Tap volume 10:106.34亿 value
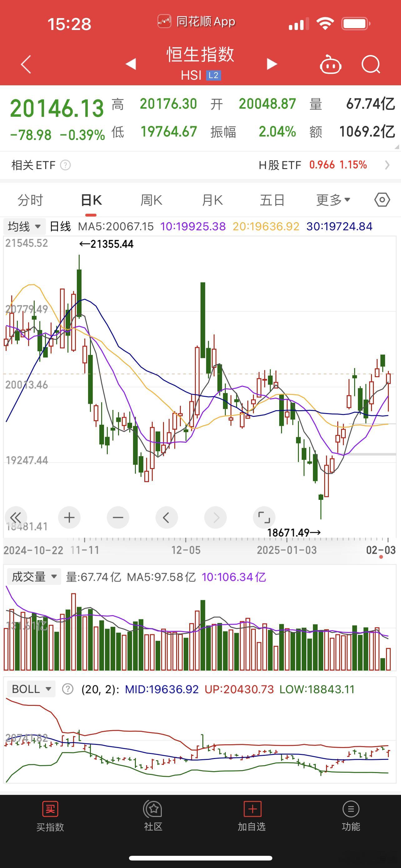The image size is (401, 868). (x=234, y=577)
